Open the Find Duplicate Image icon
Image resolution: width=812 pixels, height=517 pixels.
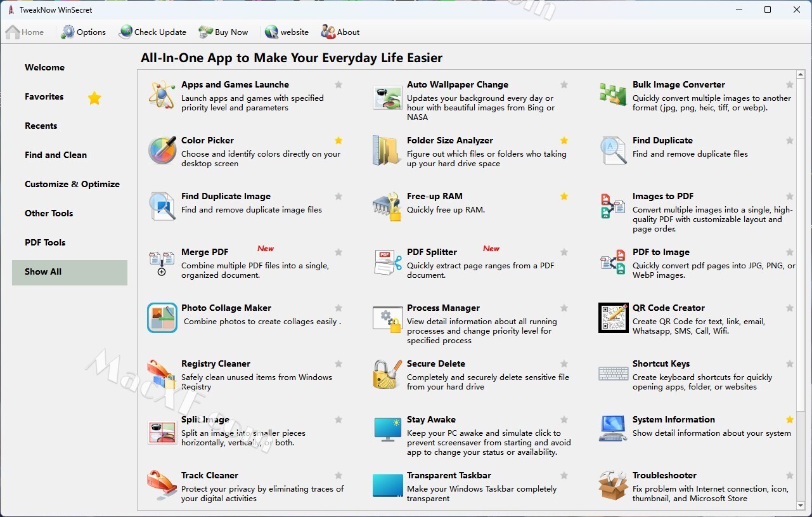[x=162, y=207]
